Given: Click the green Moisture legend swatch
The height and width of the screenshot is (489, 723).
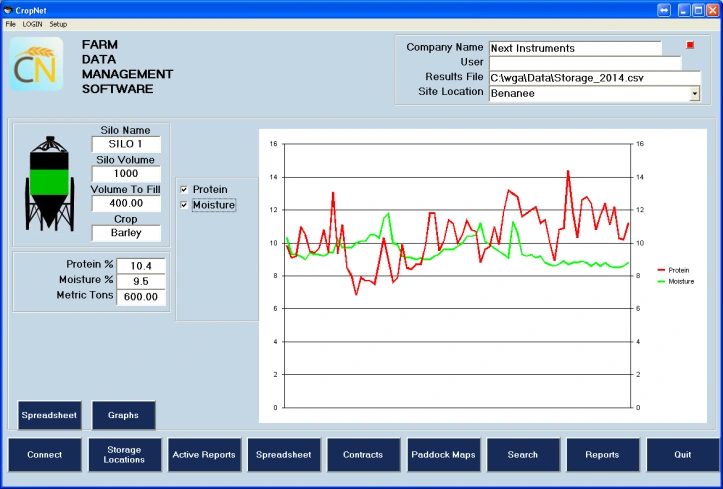Looking at the screenshot, I should coord(661,281).
